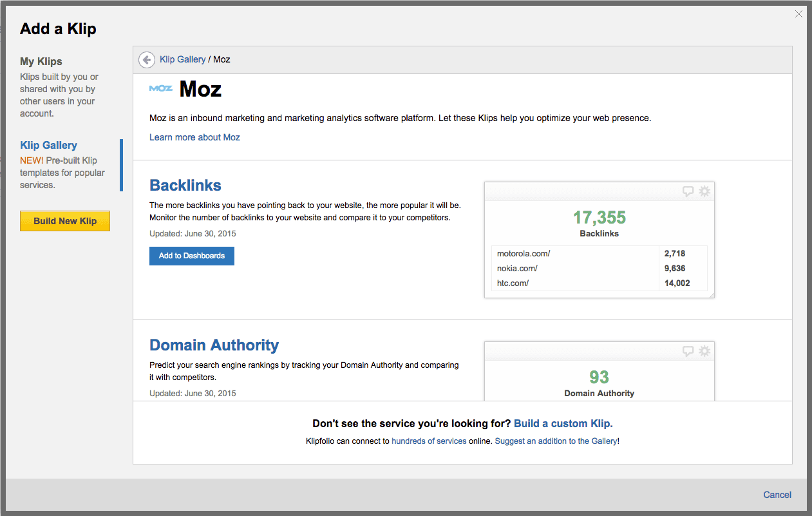Open gear settings on Backlinks preview
This screenshot has width=812, height=516.
704,191
